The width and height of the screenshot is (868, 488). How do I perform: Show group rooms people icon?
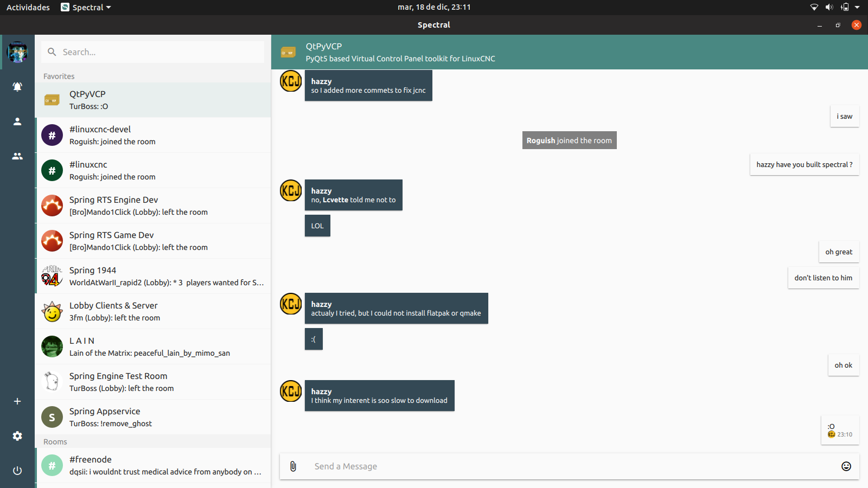pos(17,156)
